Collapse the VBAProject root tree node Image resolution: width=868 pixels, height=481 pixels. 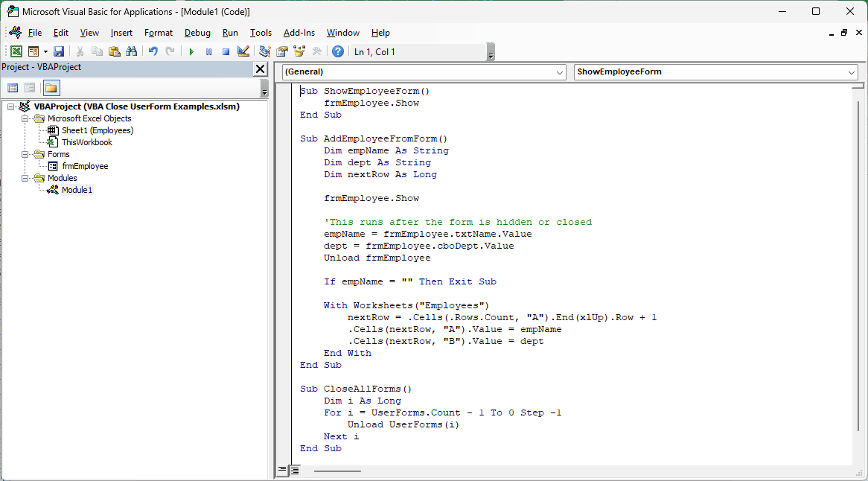click(10, 106)
